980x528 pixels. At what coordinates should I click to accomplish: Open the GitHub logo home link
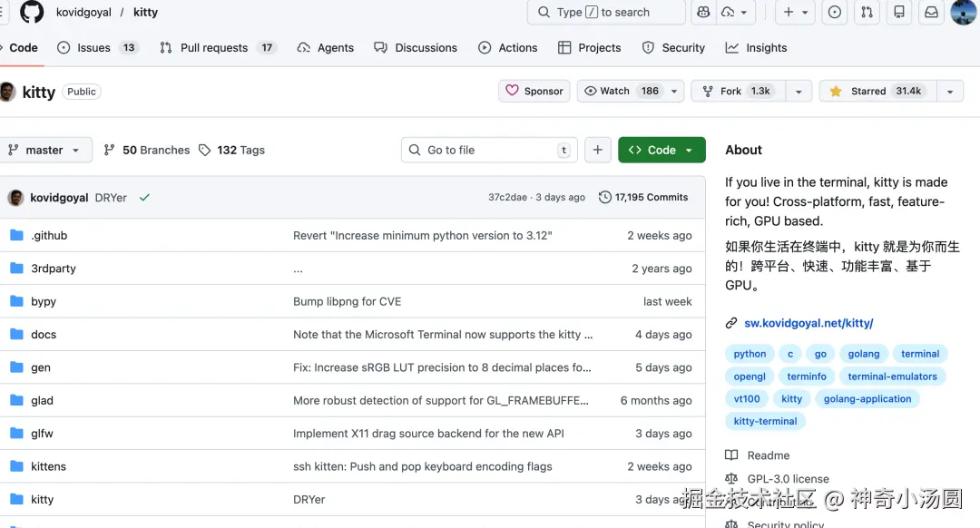[32, 12]
